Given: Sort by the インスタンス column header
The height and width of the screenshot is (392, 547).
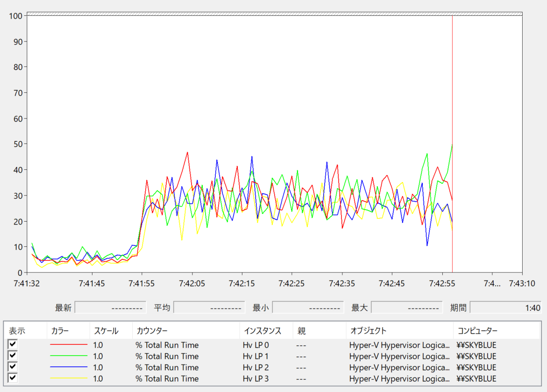Looking at the screenshot, I should (x=266, y=331).
